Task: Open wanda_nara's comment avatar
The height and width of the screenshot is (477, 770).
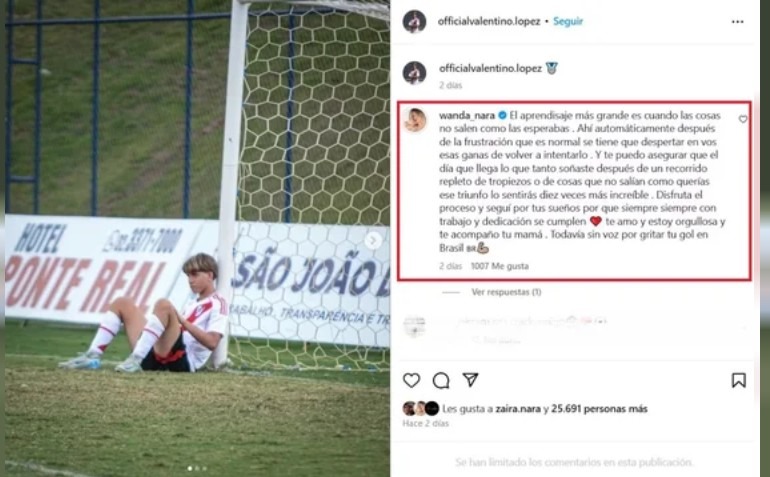Action: [x=415, y=120]
